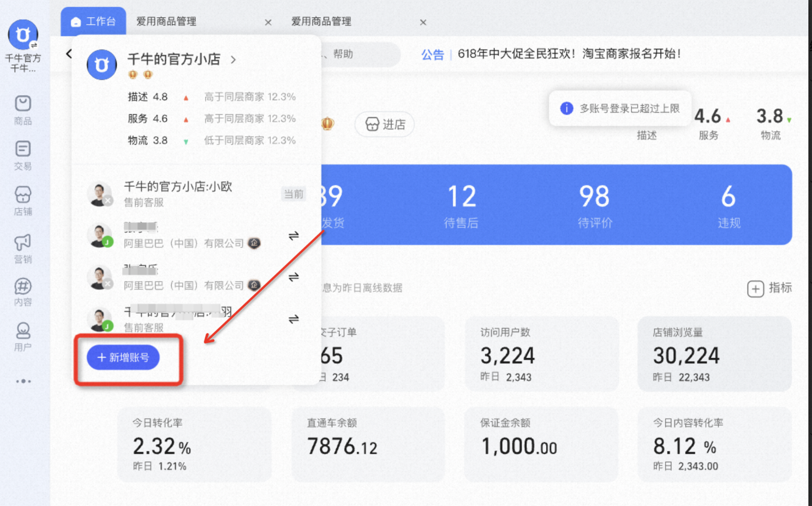The image size is (812, 506).
Task: Open the 商品 (Products) sidebar icon
Action: pyautogui.click(x=23, y=110)
